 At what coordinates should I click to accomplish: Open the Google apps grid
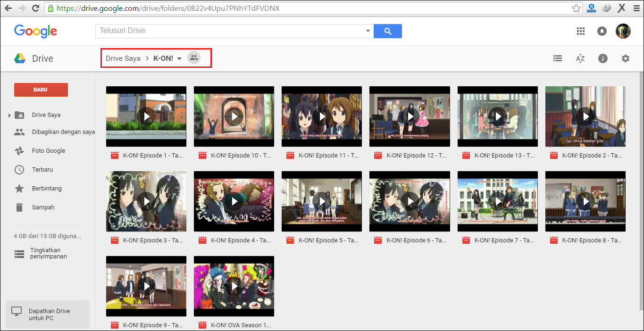580,31
